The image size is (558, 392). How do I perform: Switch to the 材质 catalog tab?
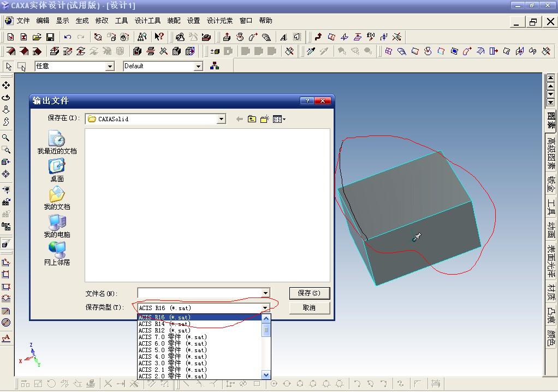(x=550, y=292)
